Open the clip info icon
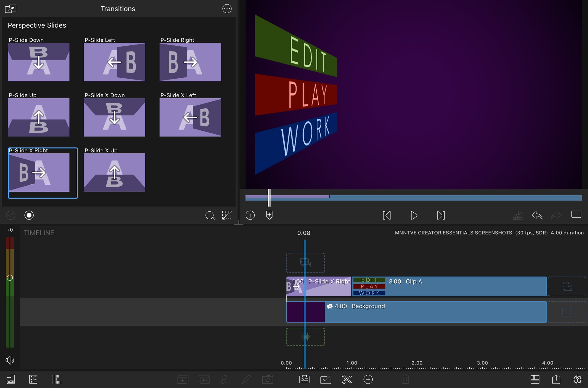588x388 pixels. (250, 215)
